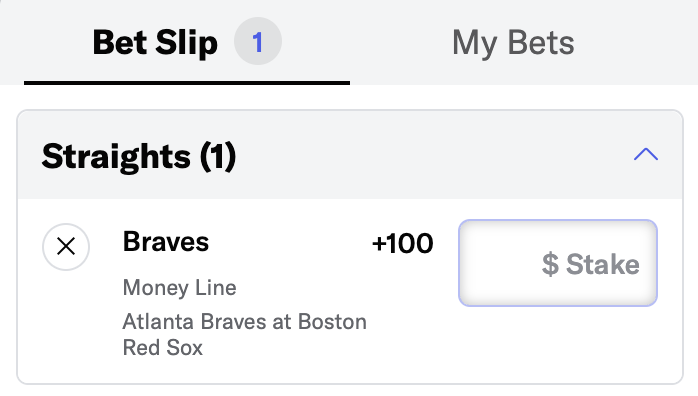Viewport: 698px width, 396px height.
Task: Click the Red Sox line of the matchup
Action: click(x=162, y=348)
